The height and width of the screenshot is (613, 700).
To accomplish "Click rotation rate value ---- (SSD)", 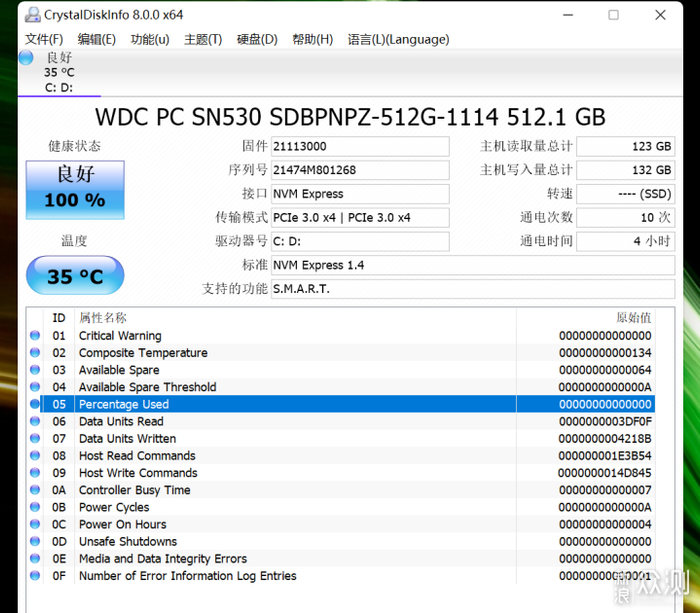I will coord(625,194).
